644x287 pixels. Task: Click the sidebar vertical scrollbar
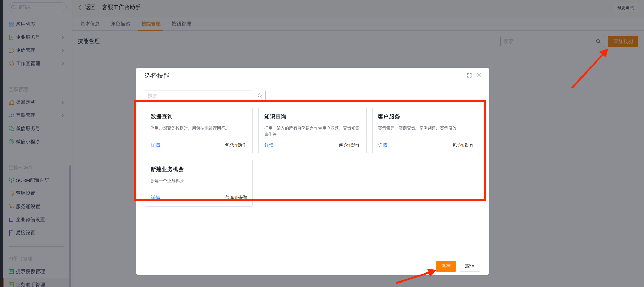70,226
